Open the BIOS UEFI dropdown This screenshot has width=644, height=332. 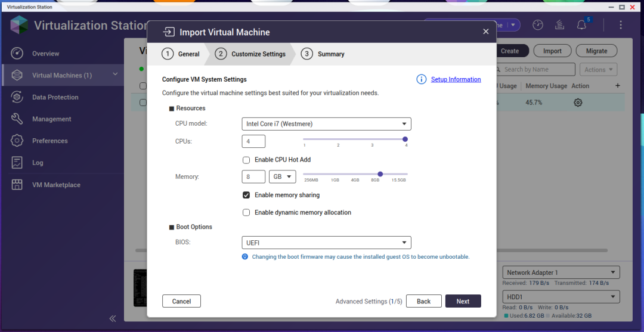(x=327, y=243)
